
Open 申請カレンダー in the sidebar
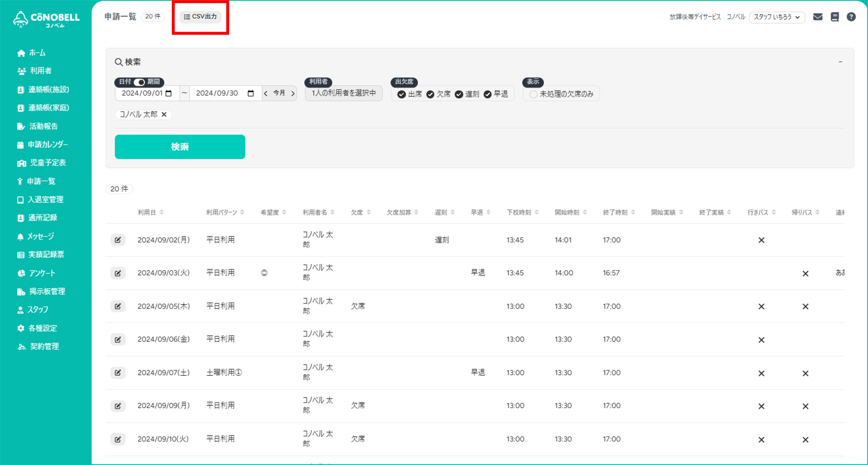tap(42, 144)
